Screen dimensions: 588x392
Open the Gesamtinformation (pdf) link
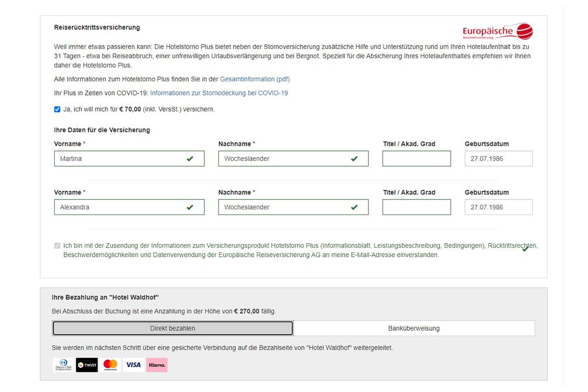coord(255,79)
